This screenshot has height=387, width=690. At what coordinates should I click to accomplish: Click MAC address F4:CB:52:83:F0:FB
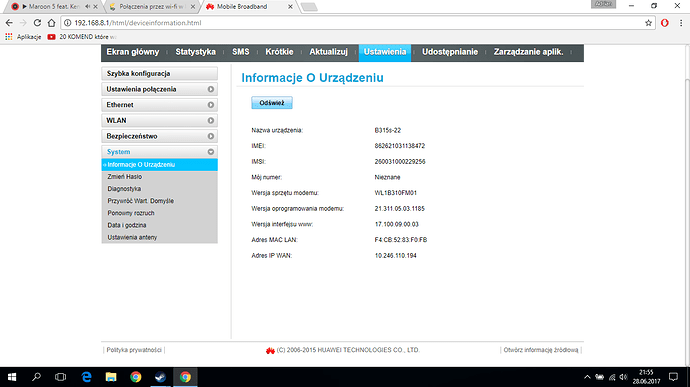[400, 240]
